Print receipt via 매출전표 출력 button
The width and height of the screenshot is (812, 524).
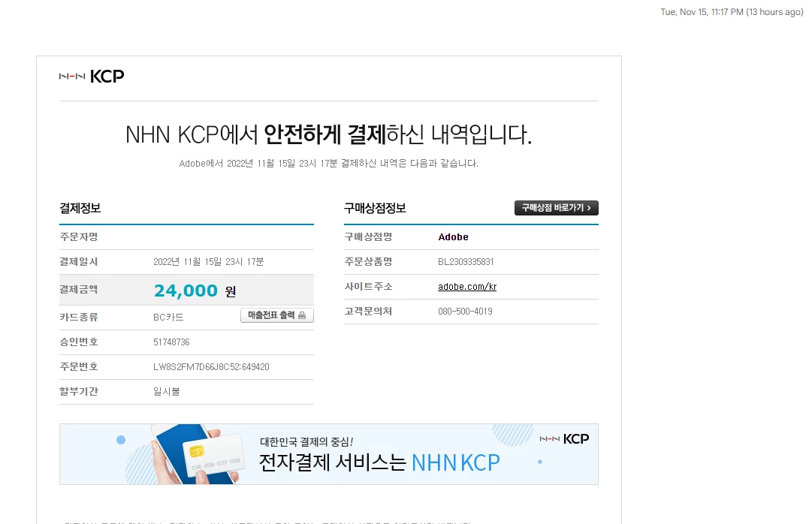point(277,315)
